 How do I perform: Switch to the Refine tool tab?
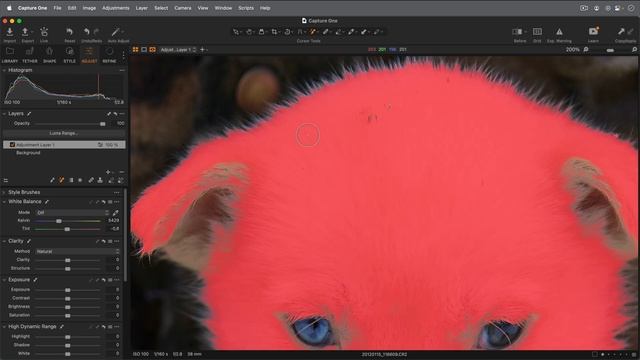109,55
